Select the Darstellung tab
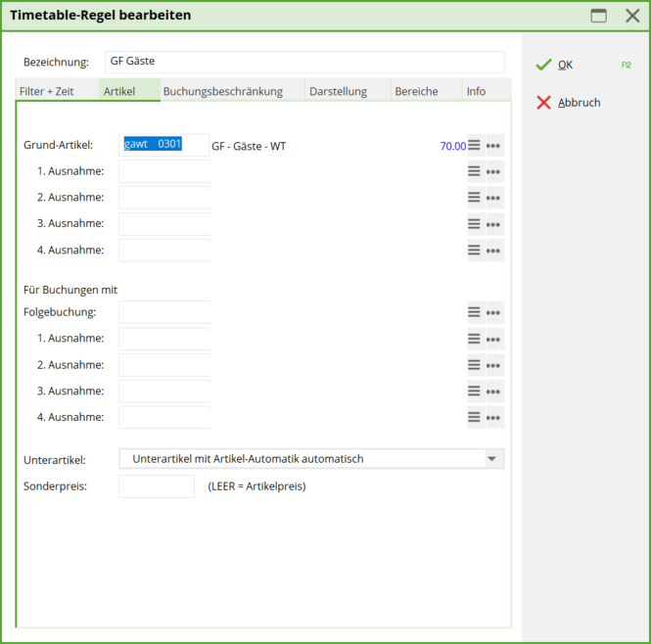 pyautogui.click(x=338, y=91)
